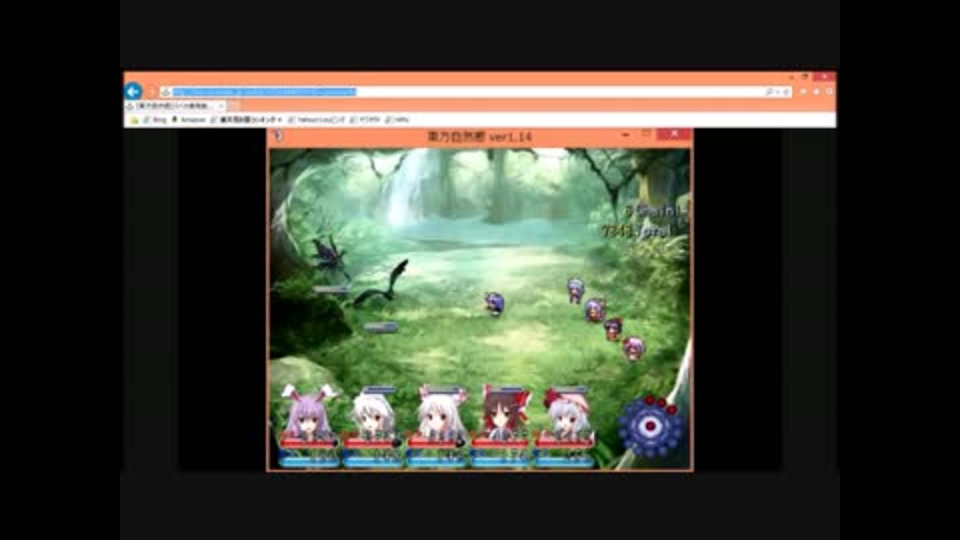Close the open browser tab

click(221, 106)
